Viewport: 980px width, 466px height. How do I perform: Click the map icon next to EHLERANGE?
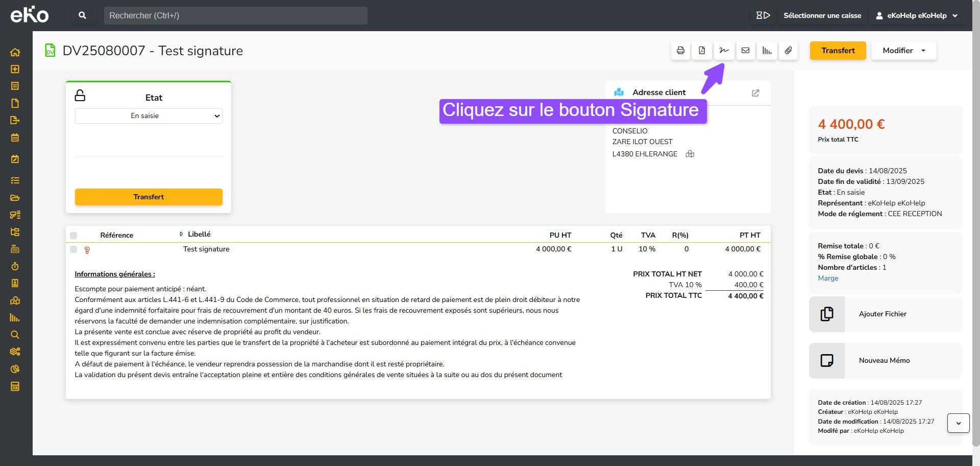coord(690,154)
